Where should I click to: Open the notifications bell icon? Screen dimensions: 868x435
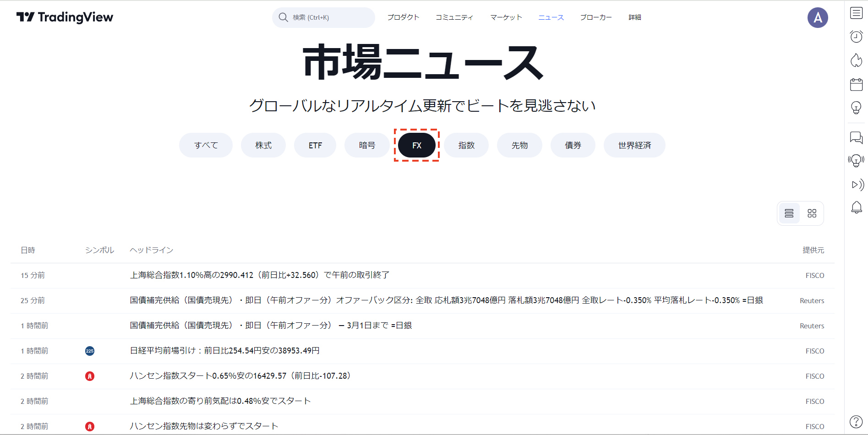pos(856,207)
